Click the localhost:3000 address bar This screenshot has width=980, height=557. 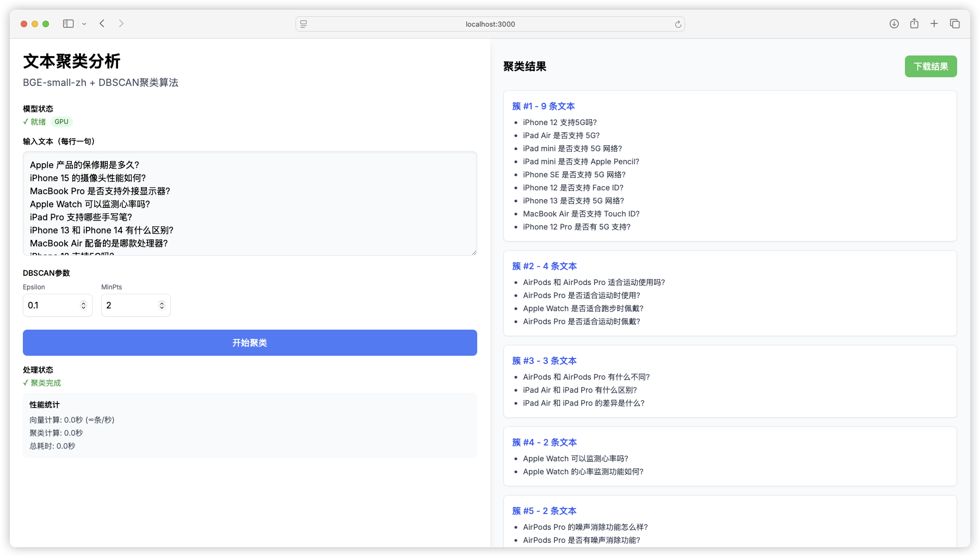(490, 24)
